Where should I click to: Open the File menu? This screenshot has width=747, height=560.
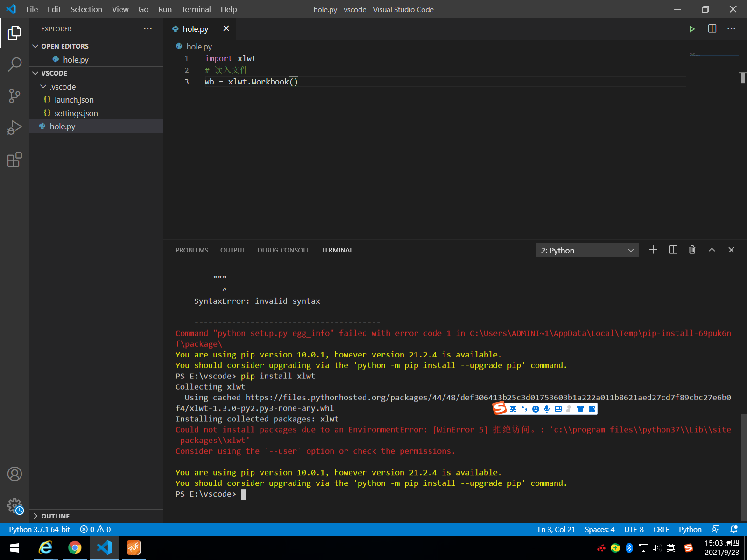(32, 9)
